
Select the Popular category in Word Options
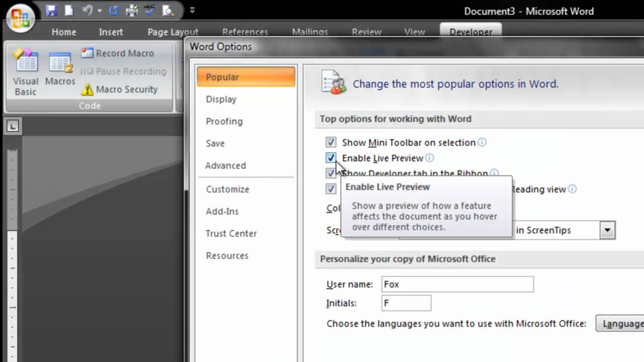click(x=246, y=77)
